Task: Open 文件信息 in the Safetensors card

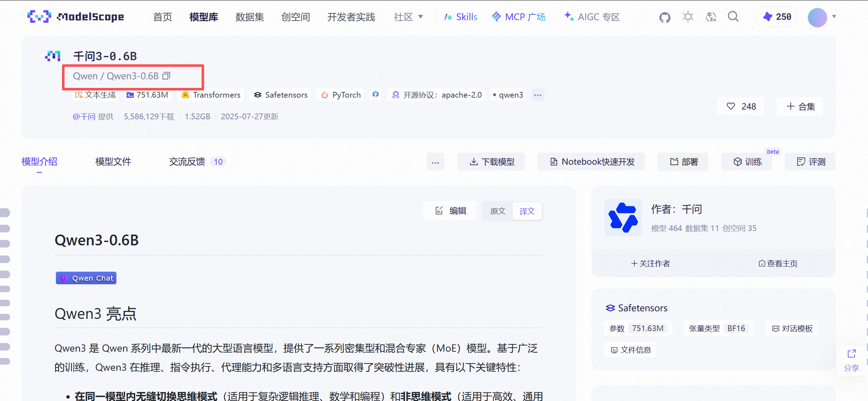Action: 630,350
